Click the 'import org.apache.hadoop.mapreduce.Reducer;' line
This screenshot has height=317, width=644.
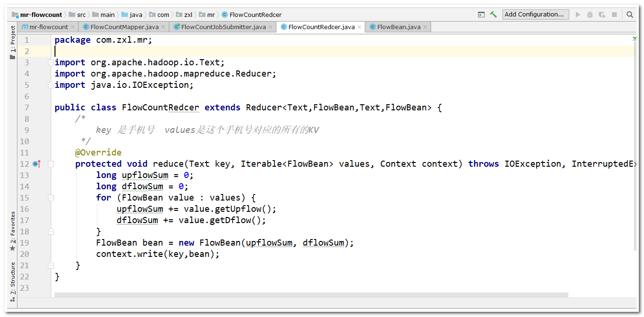(165, 74)
